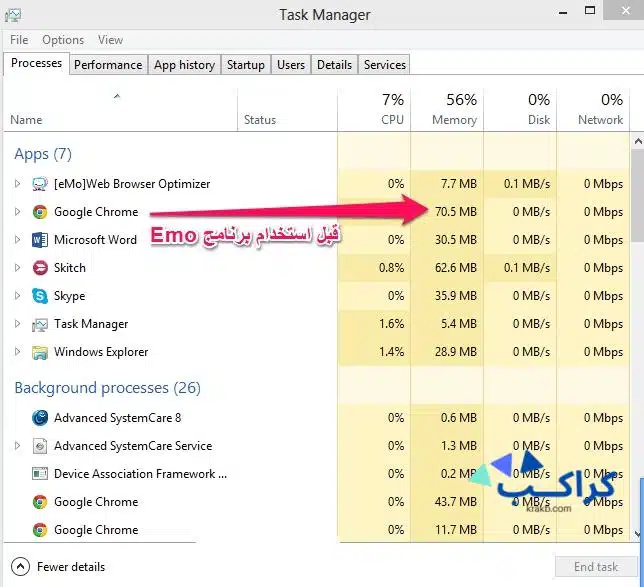Sort processes by Disk column
The width and height of the screenshot is (644, 587).
pos(520,110)
